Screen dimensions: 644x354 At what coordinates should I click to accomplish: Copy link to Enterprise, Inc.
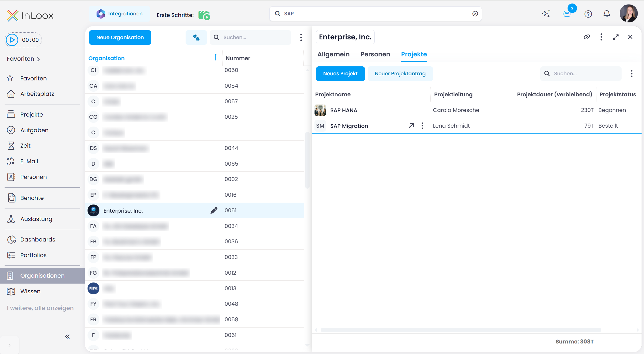pyautogui.click(x=587, y=37)
